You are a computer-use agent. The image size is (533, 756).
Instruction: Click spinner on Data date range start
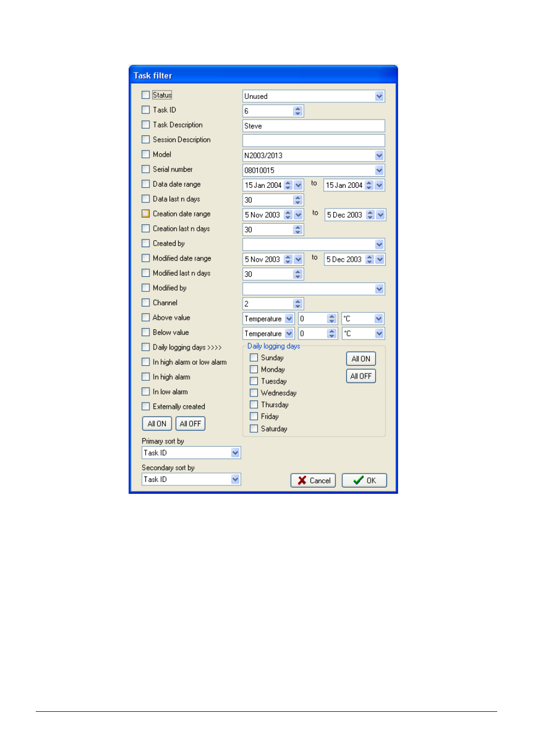(288, 185)
